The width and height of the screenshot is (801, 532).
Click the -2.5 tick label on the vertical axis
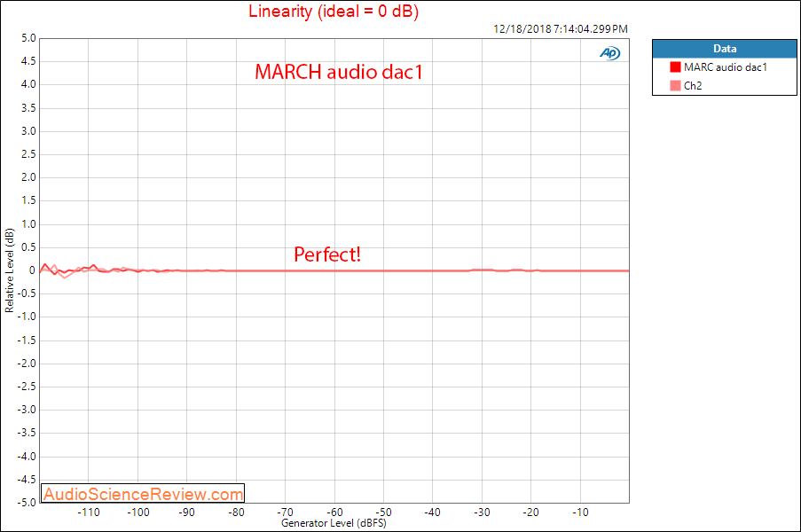[27, 387]
